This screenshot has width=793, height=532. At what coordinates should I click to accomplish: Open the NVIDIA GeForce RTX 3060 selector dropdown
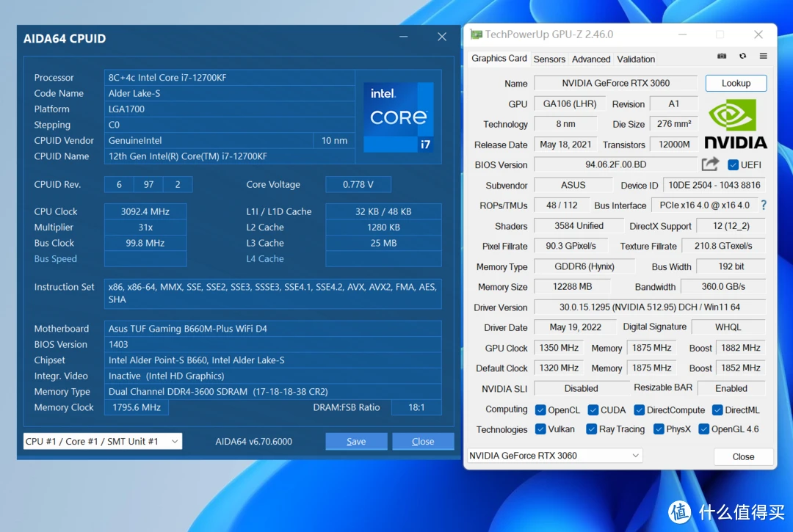point(555,456)
